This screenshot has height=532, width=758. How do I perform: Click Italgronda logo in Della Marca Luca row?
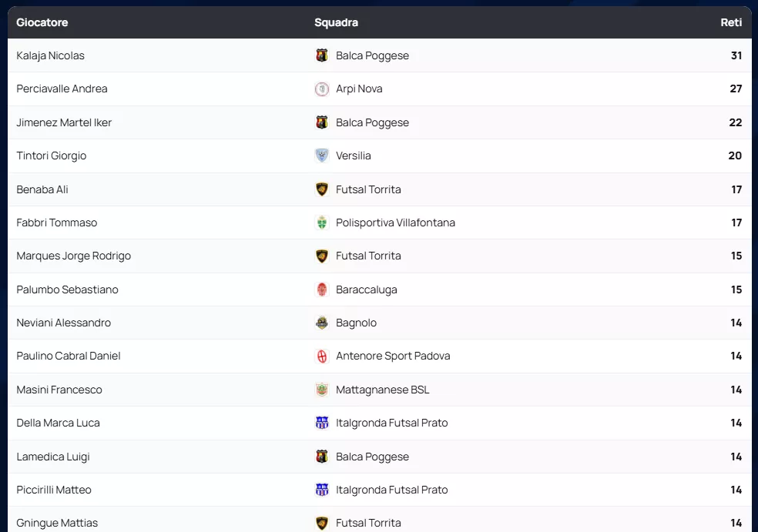point(322,423)
